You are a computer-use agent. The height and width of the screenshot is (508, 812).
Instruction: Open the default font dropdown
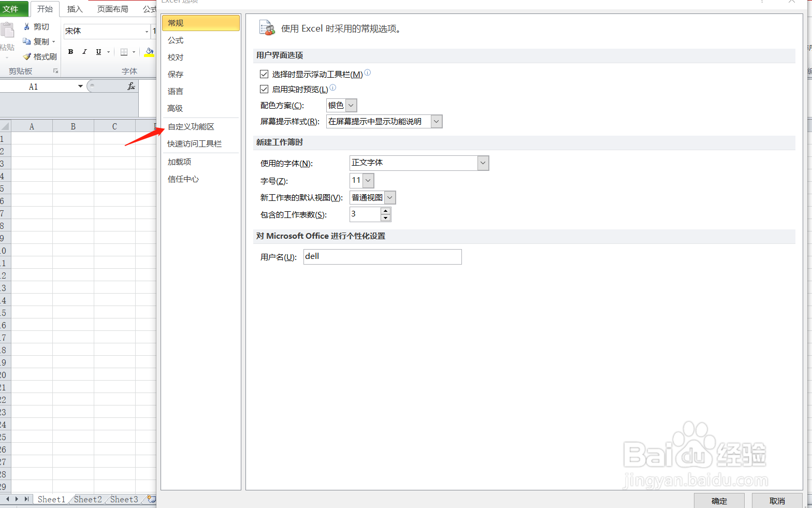click(x=483, y=163)
